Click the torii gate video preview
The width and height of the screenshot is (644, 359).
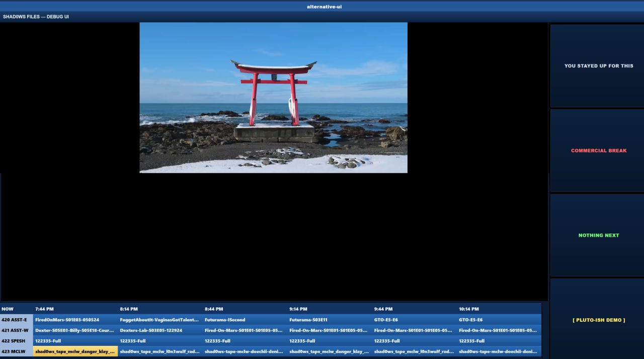273,98
